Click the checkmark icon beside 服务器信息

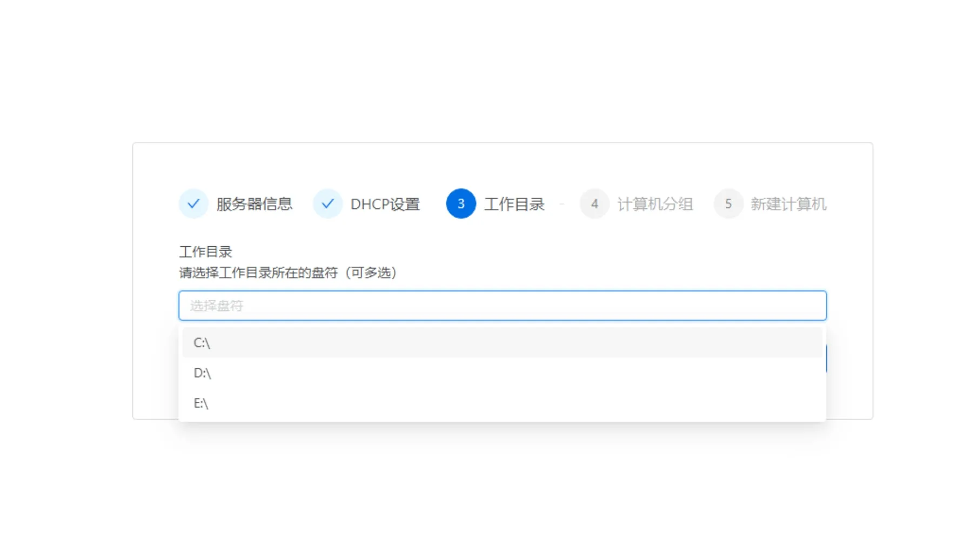point(193,204)
